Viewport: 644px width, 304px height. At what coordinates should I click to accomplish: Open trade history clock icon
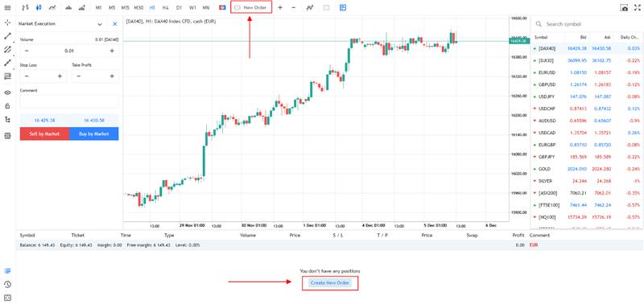tap(7, 285)
